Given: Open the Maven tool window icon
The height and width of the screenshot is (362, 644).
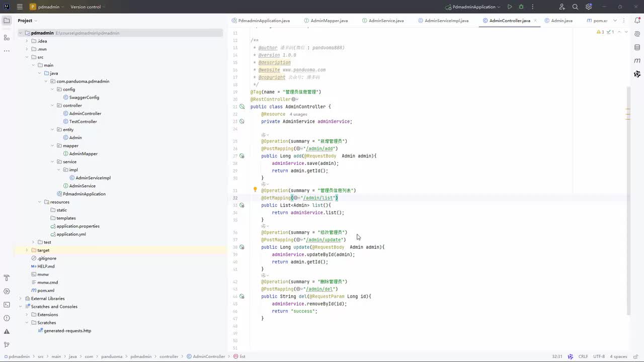Looking at the screenshot, I should [x=637, y=60].
